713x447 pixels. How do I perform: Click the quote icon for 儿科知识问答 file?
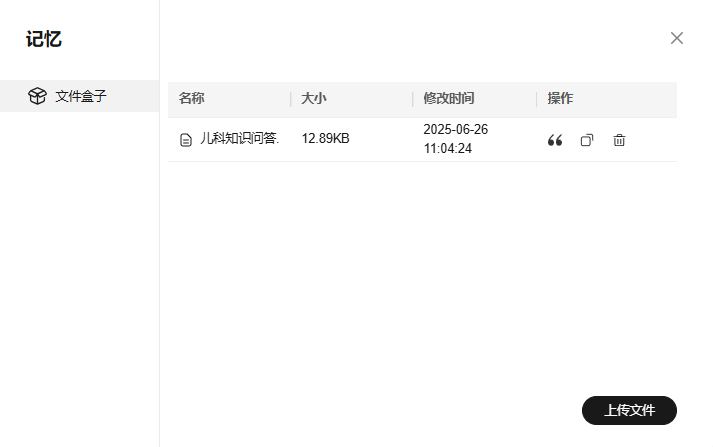click(555, 140)
